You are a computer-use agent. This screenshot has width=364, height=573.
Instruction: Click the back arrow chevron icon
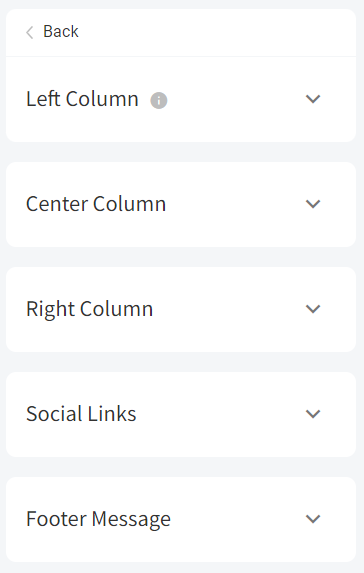(x=30, y=32)
